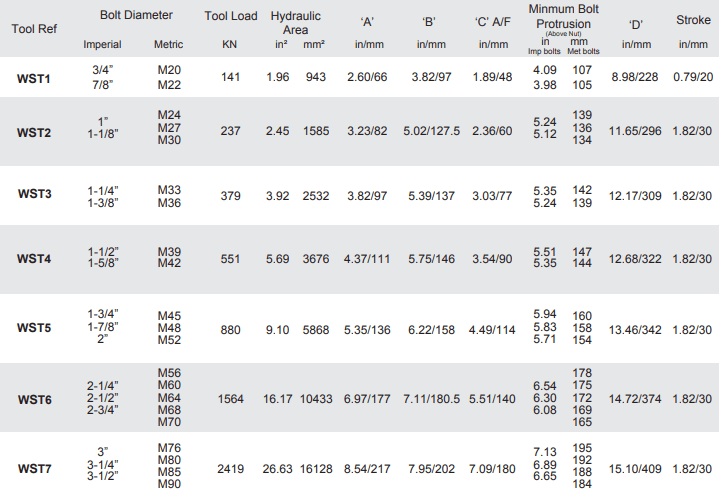
Task: Select the Tool Load header
Action: [x=230, y=16]
